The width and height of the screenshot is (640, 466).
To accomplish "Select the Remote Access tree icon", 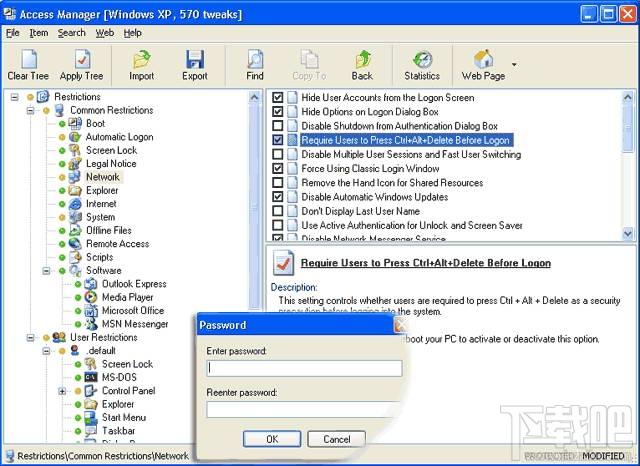I will tap(75, 244).
